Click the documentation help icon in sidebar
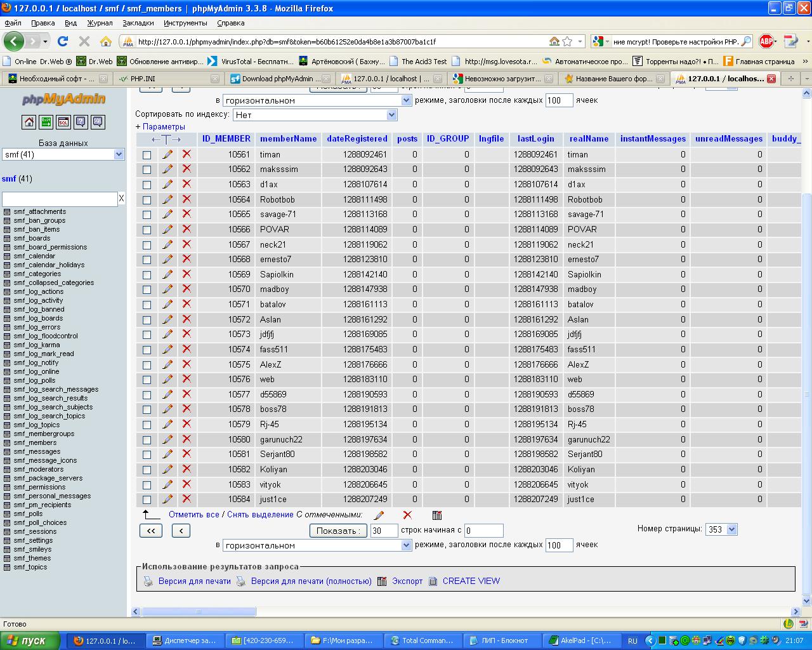The height and width of the screenshot is (650, 812). point(81,122)
